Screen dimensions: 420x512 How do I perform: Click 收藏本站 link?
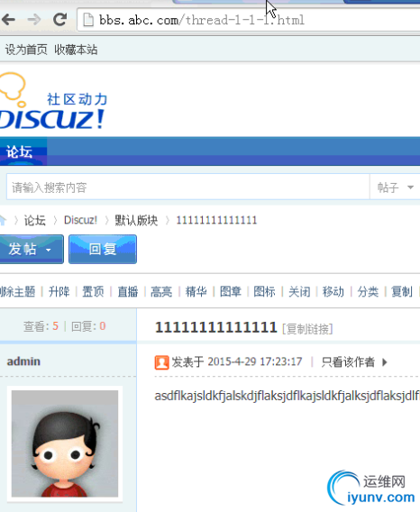pyautogui.click(x=76, y=50)
